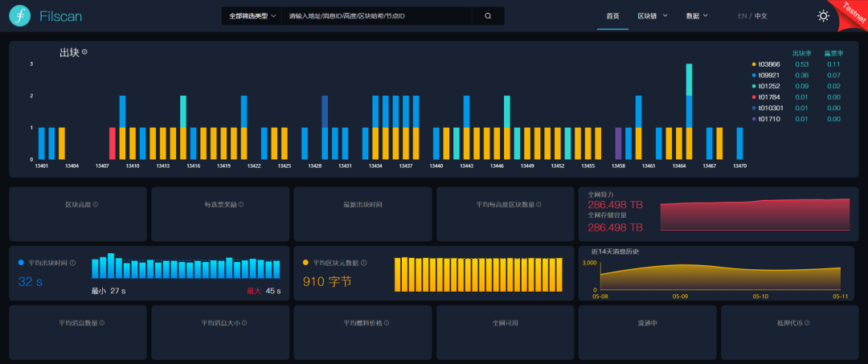This screenshot has height=364, width=868.
Task: Click teal legend dot for t01252
Action: click(753, 86)
